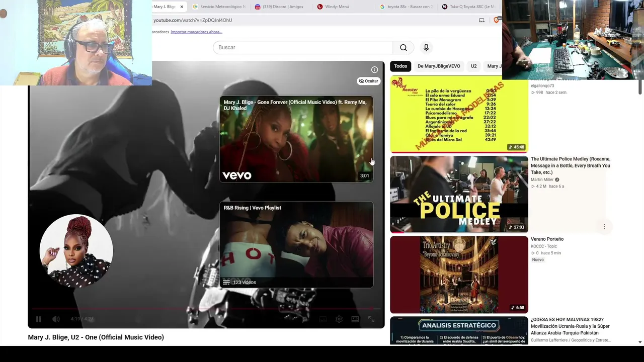Open the info card icon on the video
Image resolution: width=644 pixels, height=362 pixels.
[x=374, y=70]
